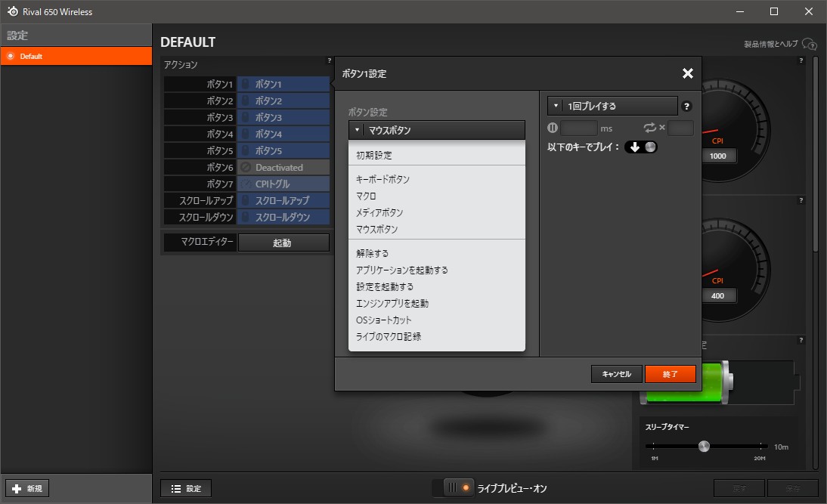Open the ボタン3 action assignment
827x504 pixels.
coord(283,117)
